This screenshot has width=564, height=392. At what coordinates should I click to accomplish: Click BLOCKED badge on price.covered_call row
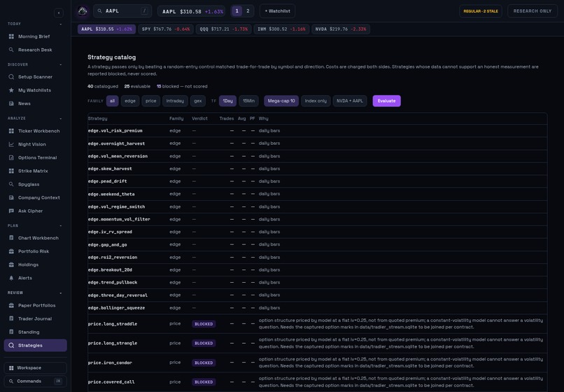tap(204, 382)
